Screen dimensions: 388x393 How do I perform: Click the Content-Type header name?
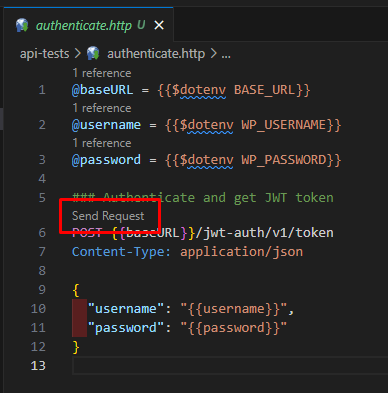tap(122, 252)
